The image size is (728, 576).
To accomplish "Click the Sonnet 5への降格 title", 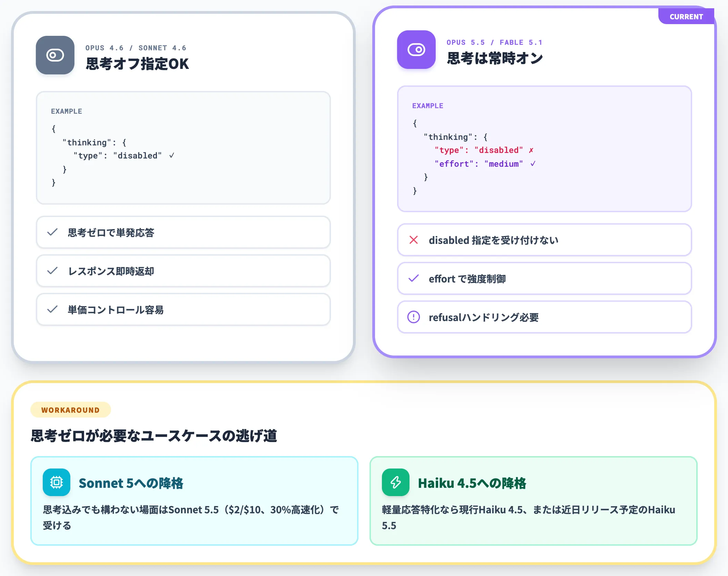I will [131, 483].
